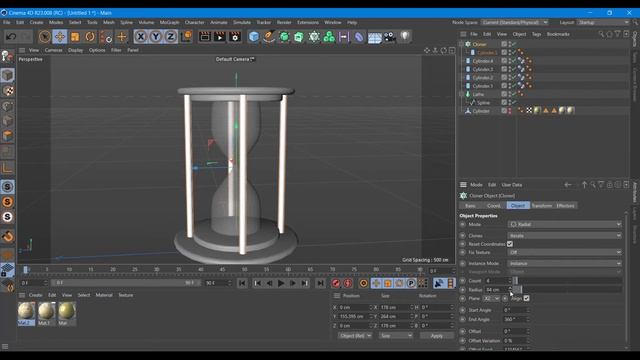640x360 pixels.
Task: Open the Light objects icon
Action: pyautogui.click(x=404, y=37)
